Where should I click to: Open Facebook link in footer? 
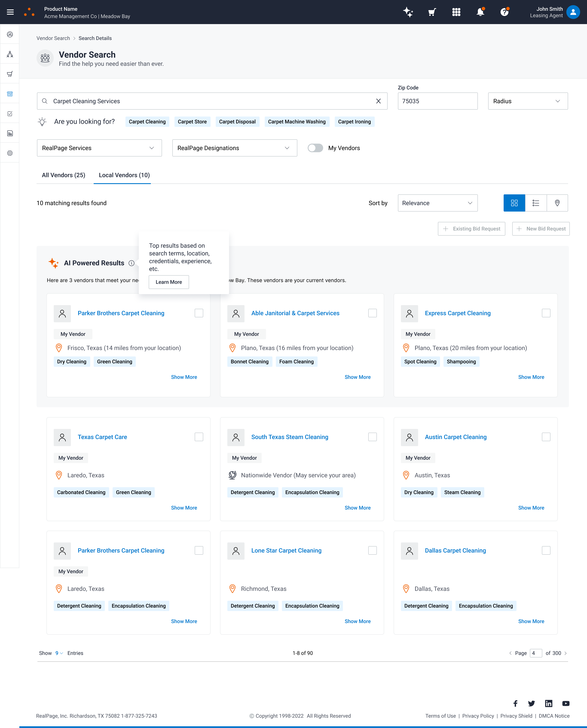click(x=515, y=704)
